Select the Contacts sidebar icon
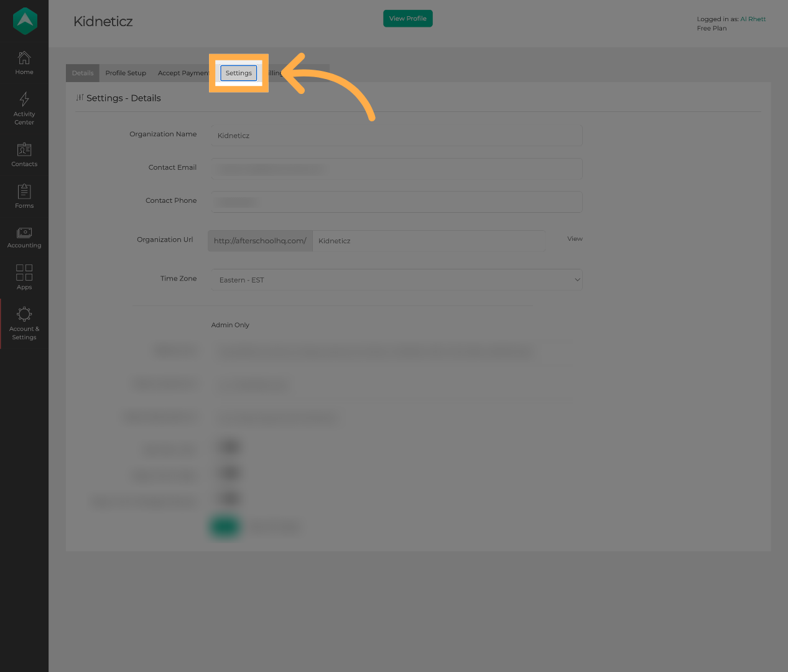Screen dimensions: 788x672 (x=24, y=154)
